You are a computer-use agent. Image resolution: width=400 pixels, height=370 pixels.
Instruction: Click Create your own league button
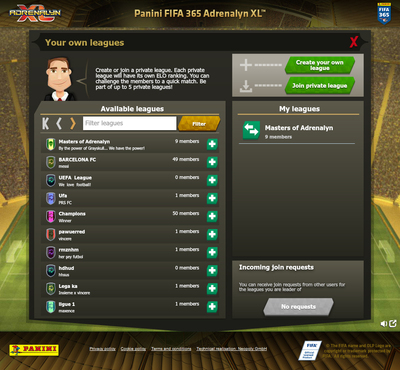pyautogui.click(x=319, y=65)
